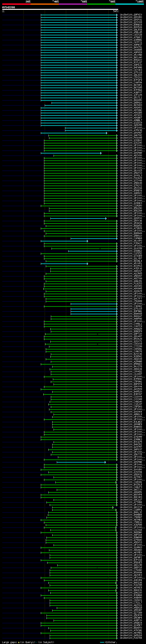This screenshot has width=146, height=644.
Task: Select hit UniRef100_A8IVU0
Action: pyautogui.click(x=131, y=156)
